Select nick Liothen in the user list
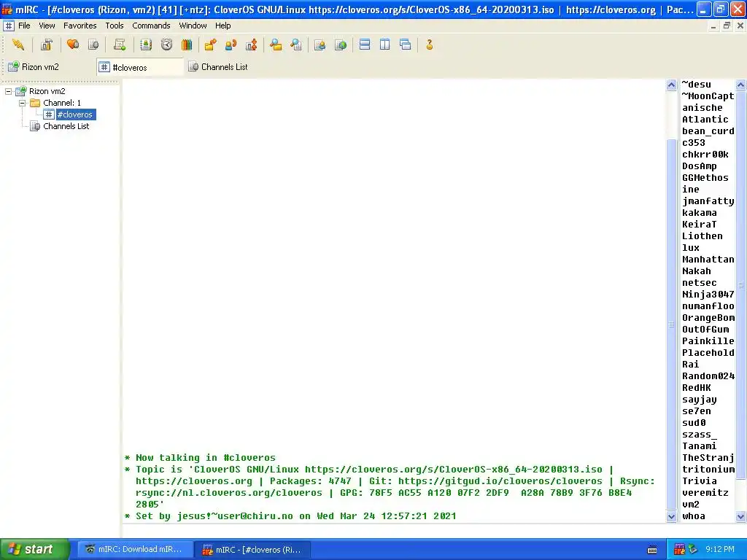 point(702,236)
